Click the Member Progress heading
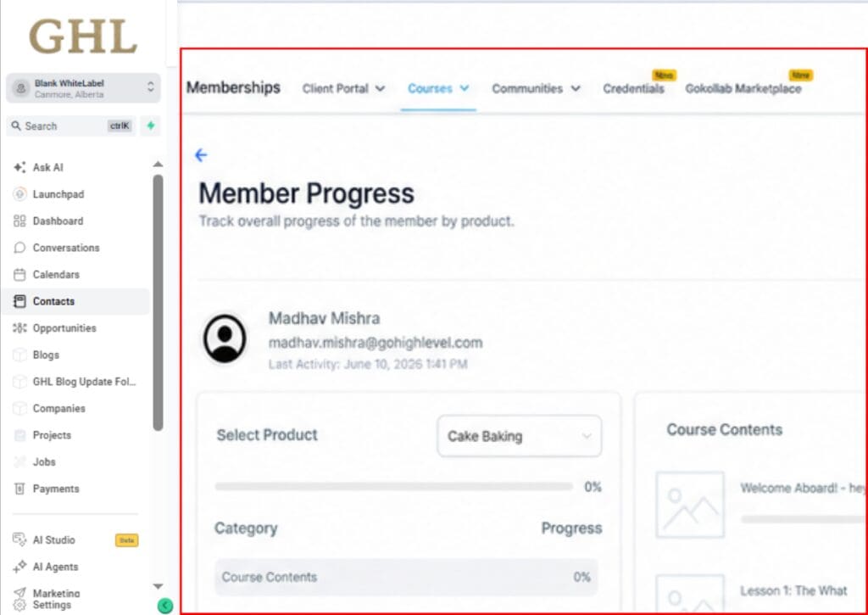Screen dimensions: 868x615 (306, 193)
